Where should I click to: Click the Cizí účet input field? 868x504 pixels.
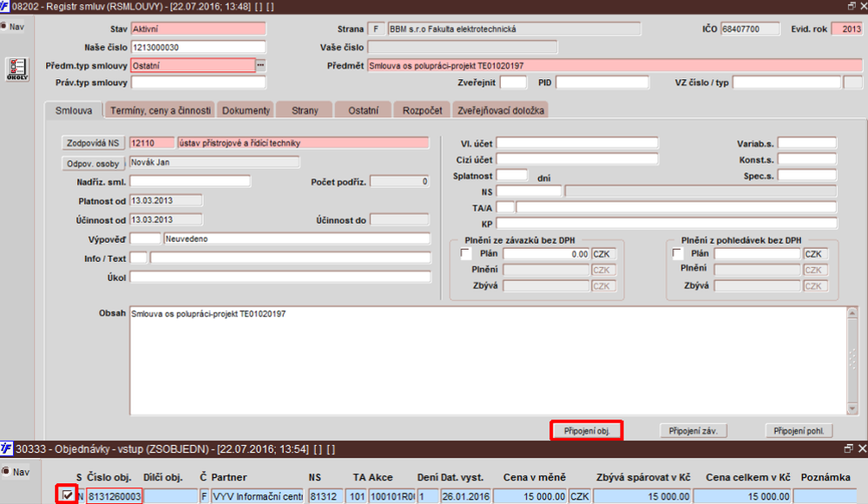[577, 160]
